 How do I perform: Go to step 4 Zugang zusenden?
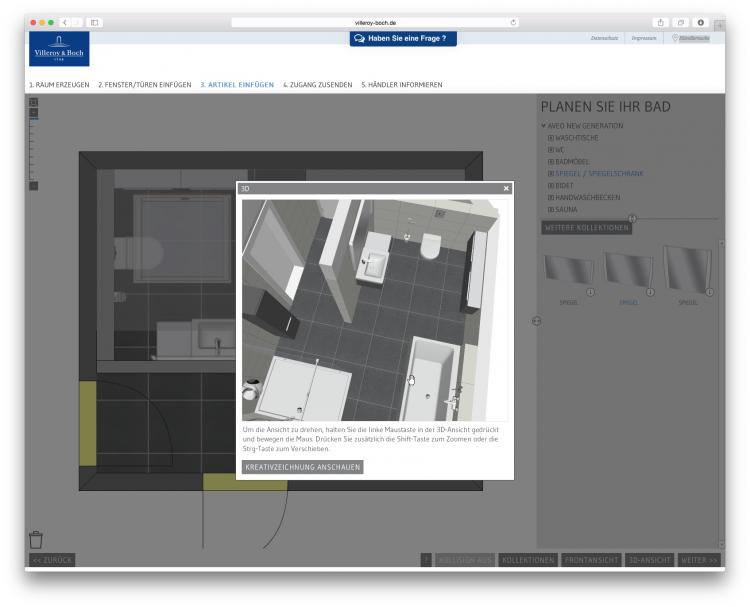(x=317, y=85)
